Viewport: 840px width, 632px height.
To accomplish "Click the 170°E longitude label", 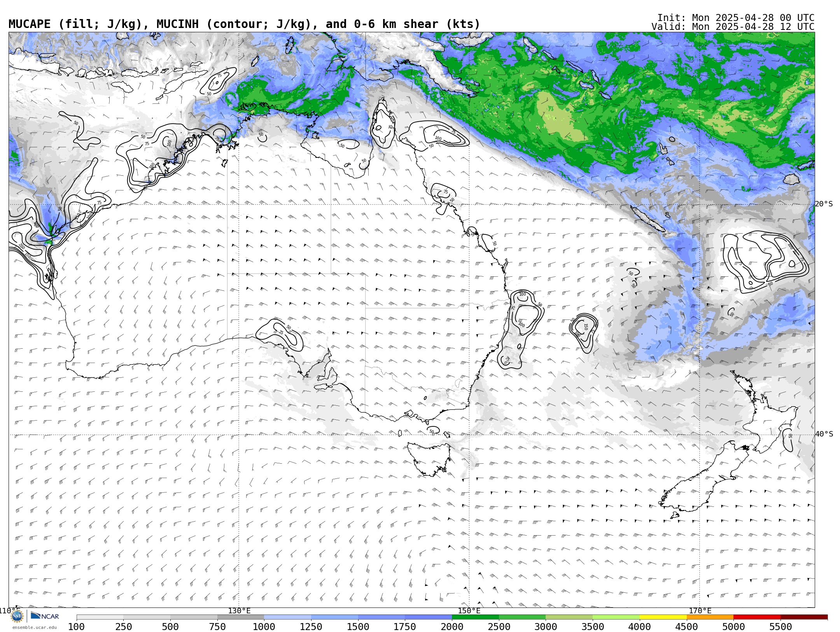I will tap(700, 611).
